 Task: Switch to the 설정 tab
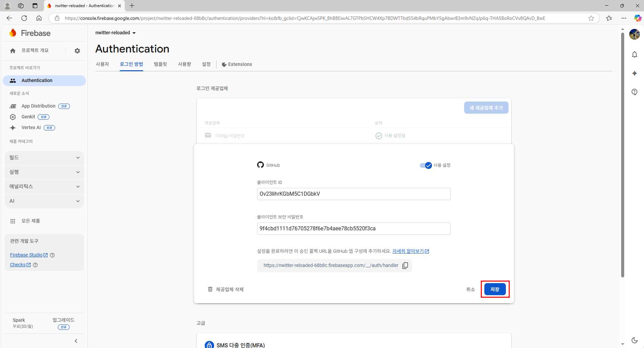(206, 64)
